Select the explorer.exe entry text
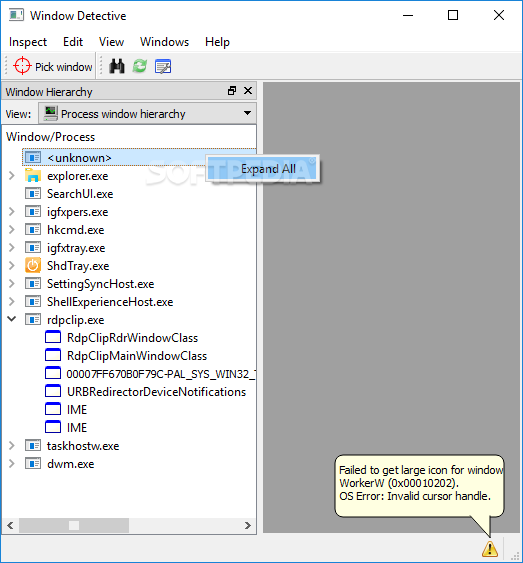523x563 pixels. [x=78, y=176]
